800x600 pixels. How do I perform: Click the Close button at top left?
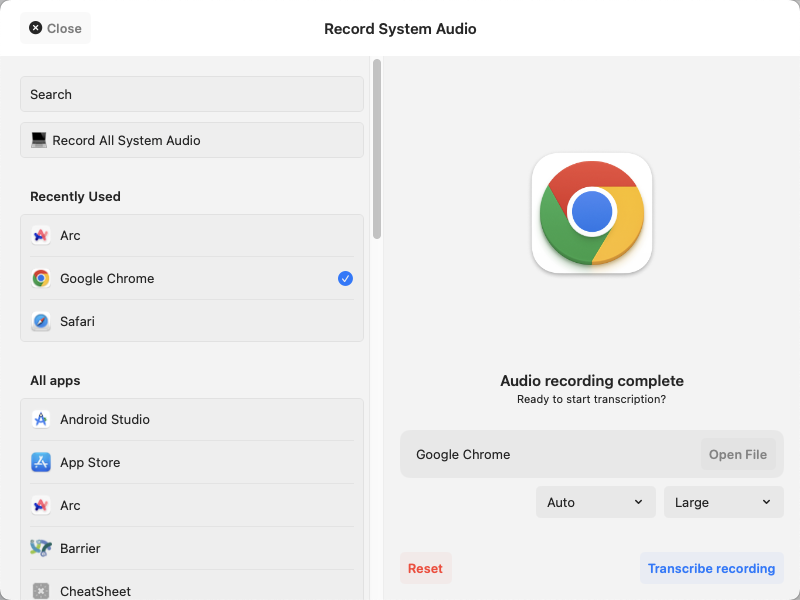coord(55,28)
